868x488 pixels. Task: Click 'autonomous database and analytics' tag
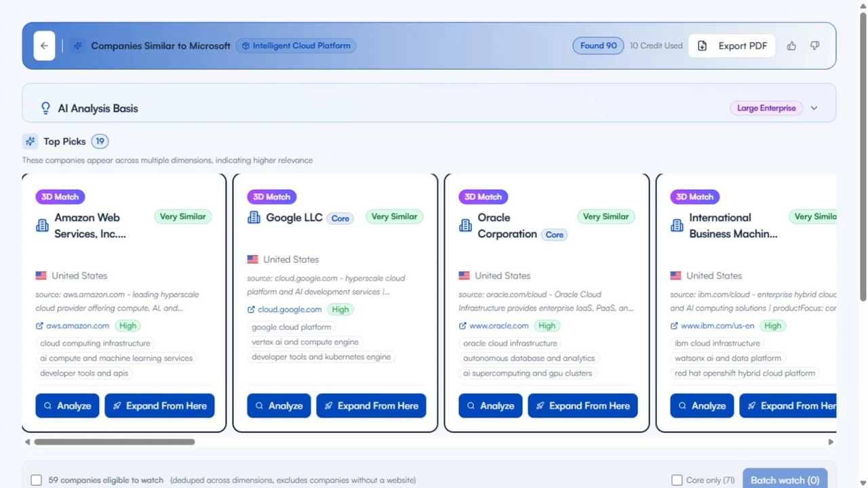tap(529, 359)
